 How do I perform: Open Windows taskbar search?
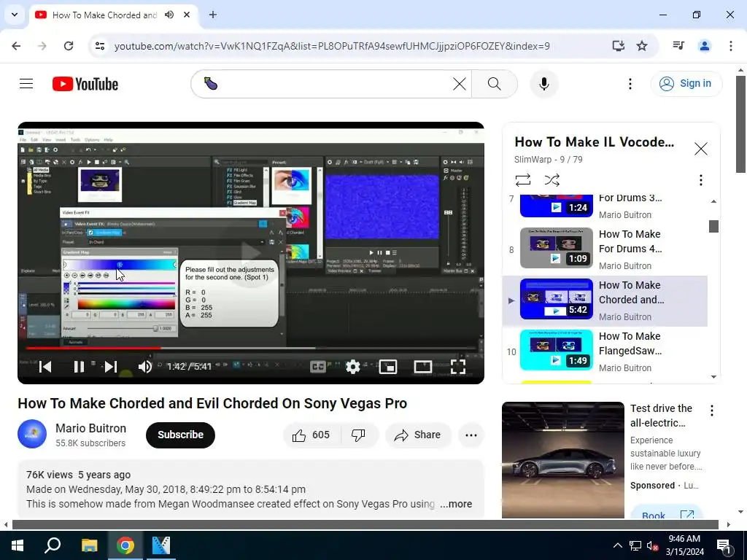[53, 545]
